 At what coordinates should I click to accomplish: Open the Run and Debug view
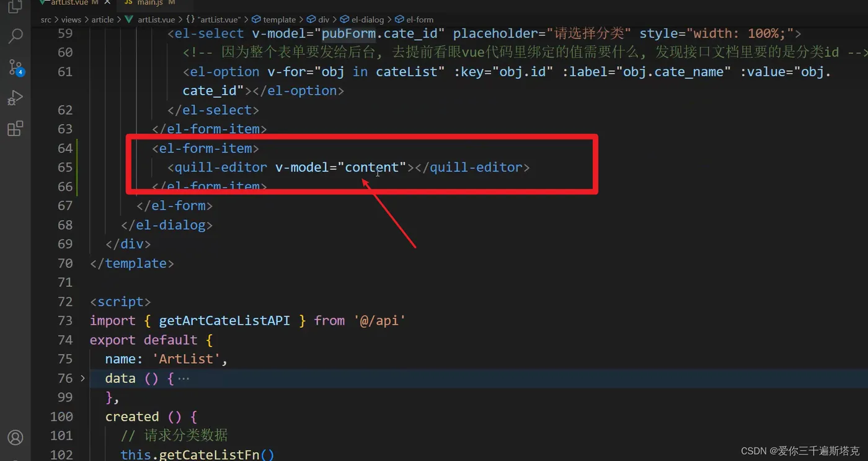15,97
